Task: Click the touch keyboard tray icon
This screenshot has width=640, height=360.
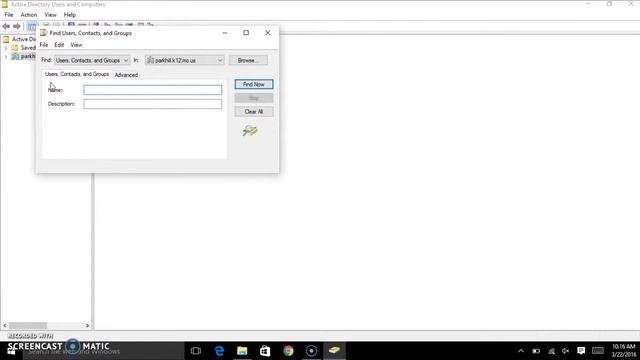Action: coord(598,351)
